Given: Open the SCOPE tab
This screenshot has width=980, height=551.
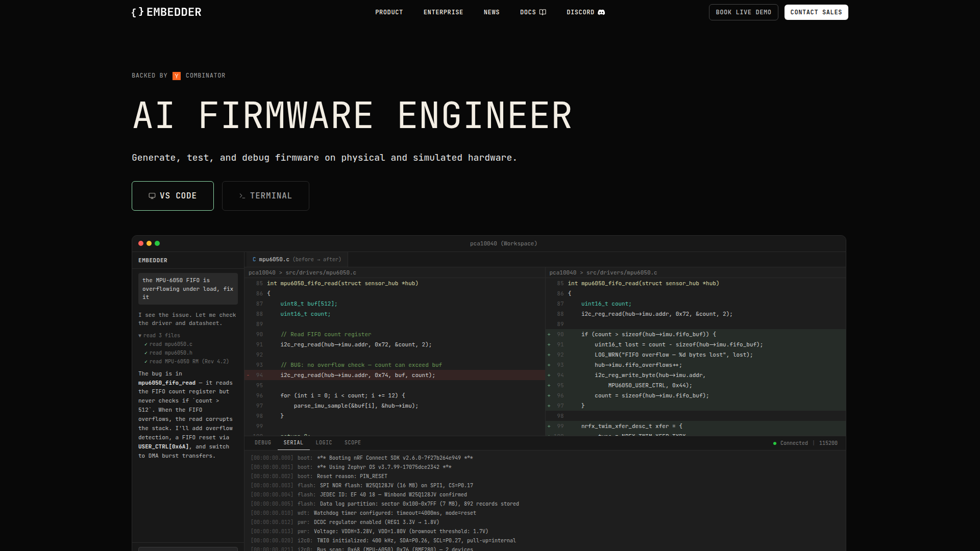Looking at the screenshot, I should pyautogui.click(x=352, y=443).
